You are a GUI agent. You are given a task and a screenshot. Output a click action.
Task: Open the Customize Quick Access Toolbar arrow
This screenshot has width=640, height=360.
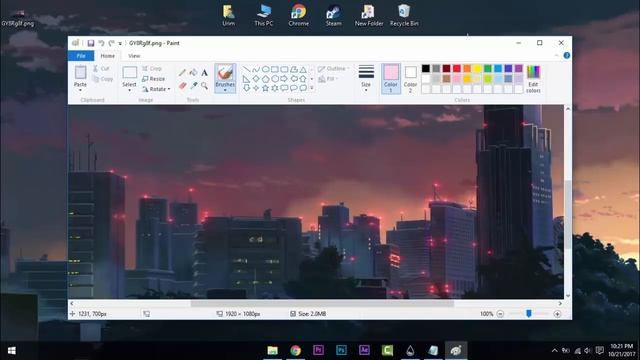pos(120,43)
